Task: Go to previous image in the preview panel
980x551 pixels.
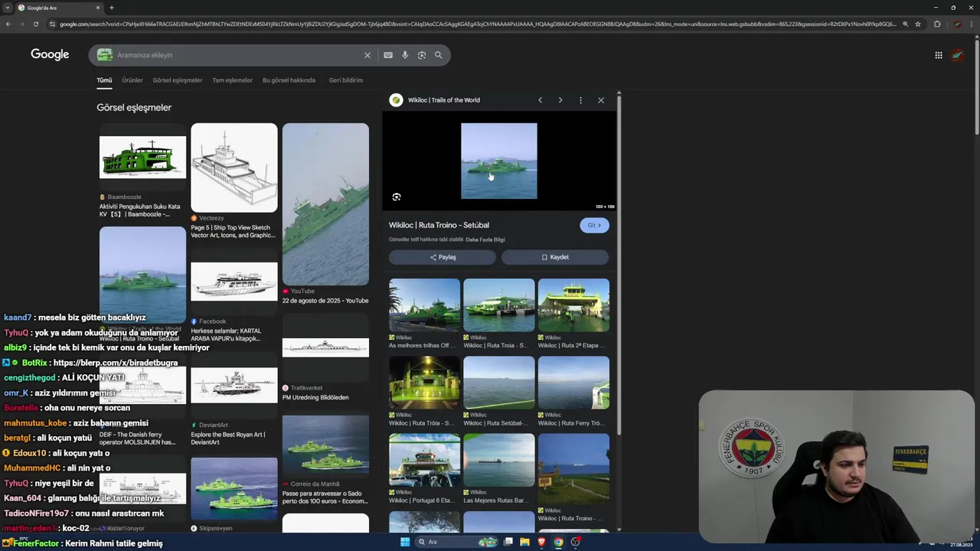Action: click(540, 100)
